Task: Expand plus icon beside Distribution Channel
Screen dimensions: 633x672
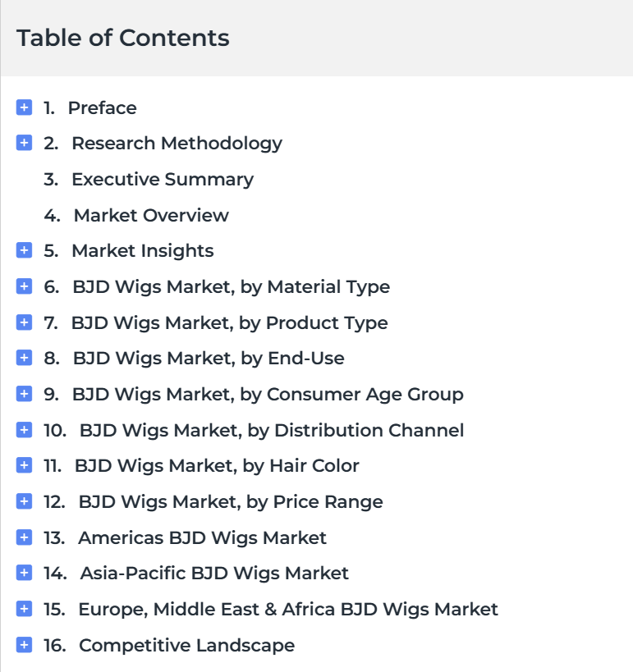Action: point(24,429)
